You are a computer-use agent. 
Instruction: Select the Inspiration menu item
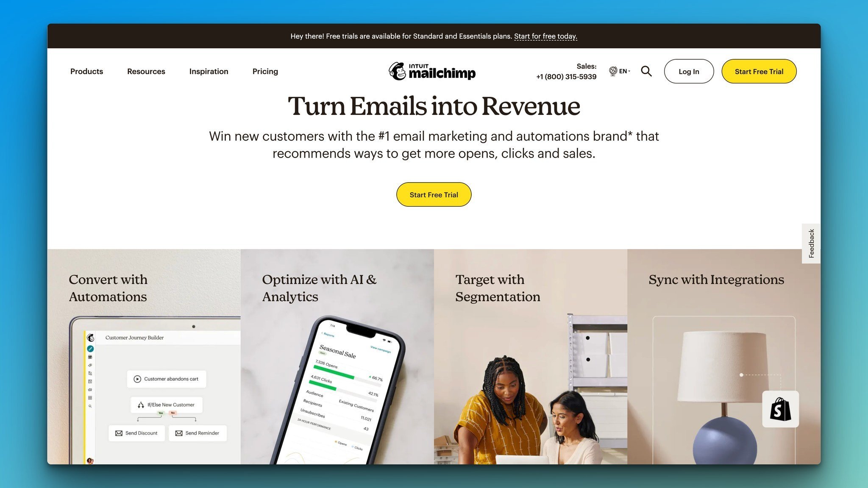click(x=209, y=71)
